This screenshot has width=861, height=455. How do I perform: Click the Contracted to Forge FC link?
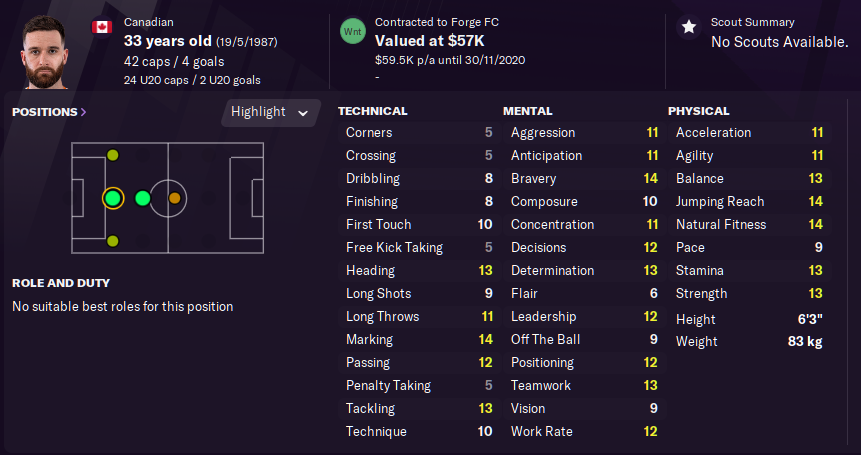point(437,23)
